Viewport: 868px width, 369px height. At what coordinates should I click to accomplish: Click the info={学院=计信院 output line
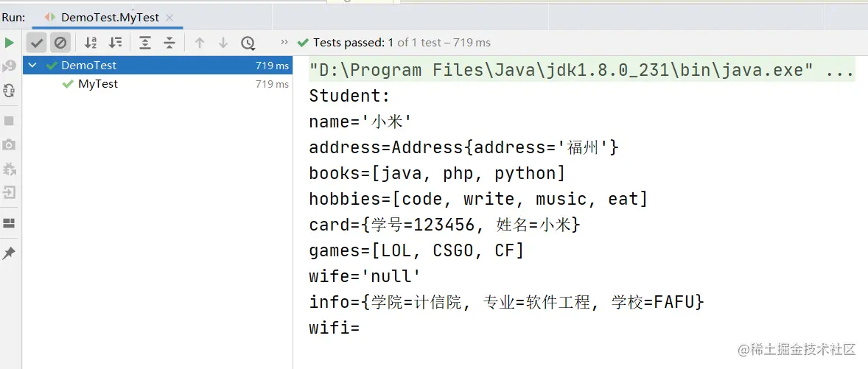click(506, 303)
